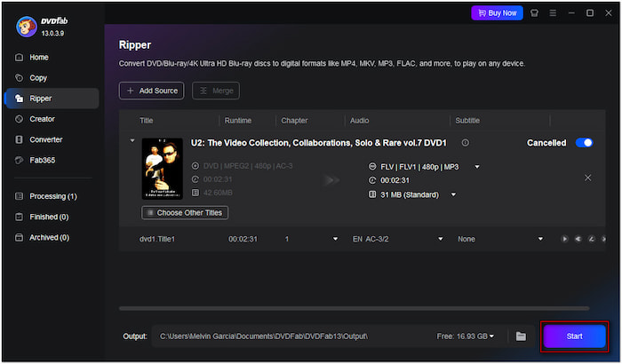Remove the U2 task with X icon

click(588, 178)
